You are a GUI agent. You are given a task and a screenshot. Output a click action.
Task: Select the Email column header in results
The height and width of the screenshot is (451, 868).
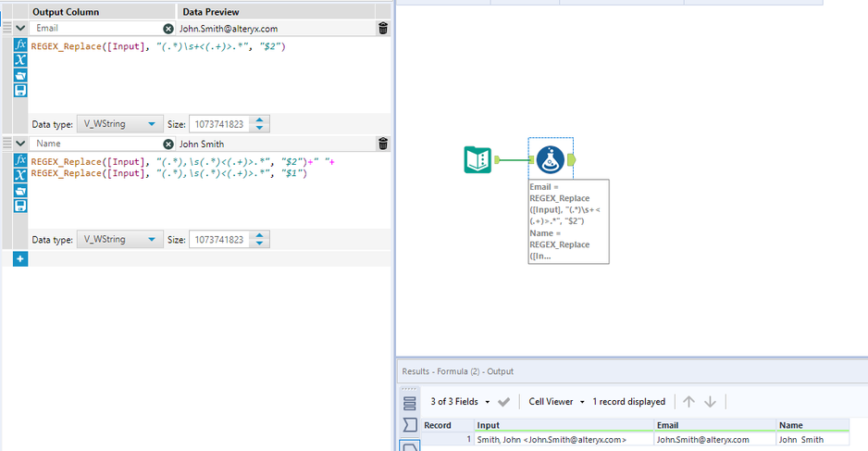coord(714,425)
